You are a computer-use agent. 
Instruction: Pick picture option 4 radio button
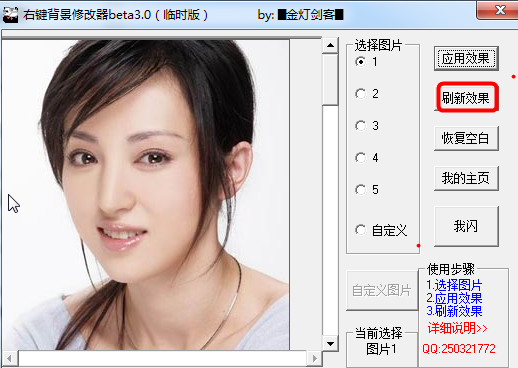point(360,158)
